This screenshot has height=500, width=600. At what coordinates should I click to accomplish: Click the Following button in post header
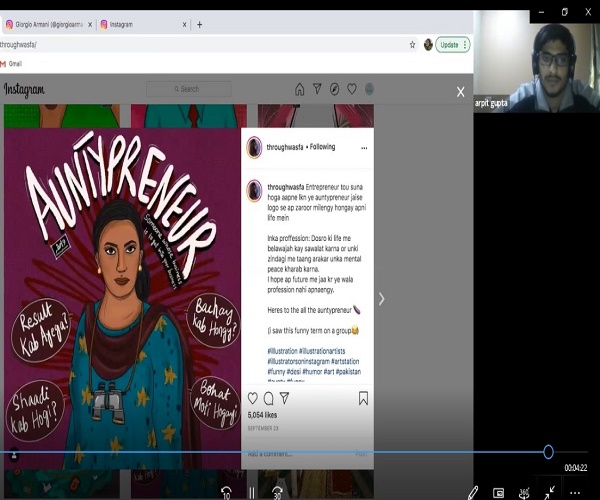point(322,147)
